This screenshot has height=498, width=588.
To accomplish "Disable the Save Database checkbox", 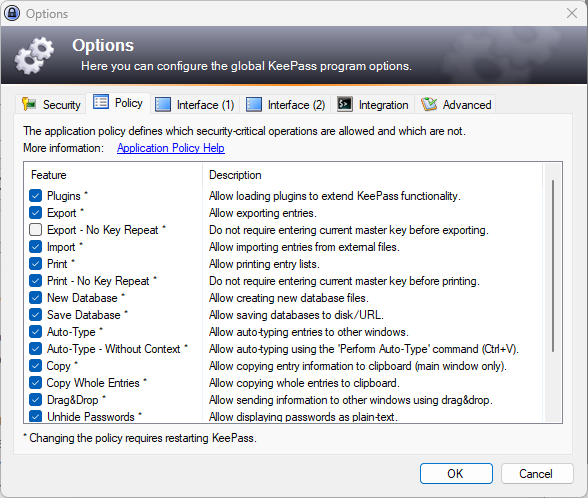I will click(x=35, y=315).
